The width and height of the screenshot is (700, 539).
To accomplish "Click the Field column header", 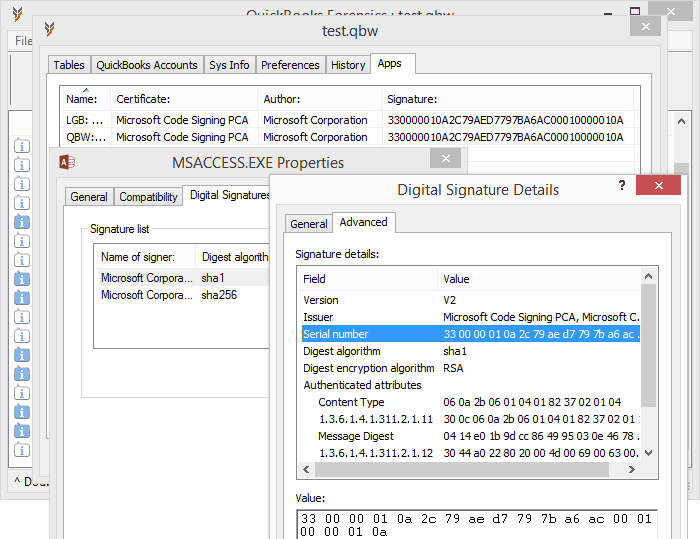I will pyautogui.click(x=367, y=279).
